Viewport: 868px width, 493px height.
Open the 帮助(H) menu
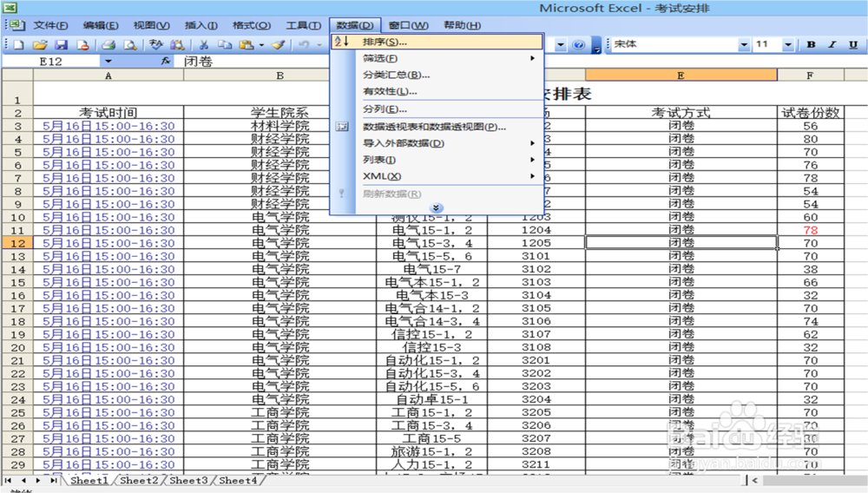pos(463,25)
